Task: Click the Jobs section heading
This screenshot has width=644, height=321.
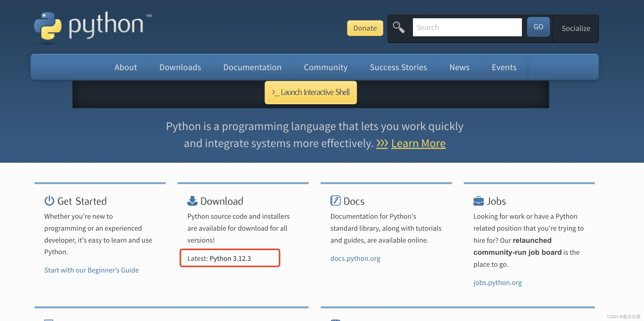Action: pos(496,201)
